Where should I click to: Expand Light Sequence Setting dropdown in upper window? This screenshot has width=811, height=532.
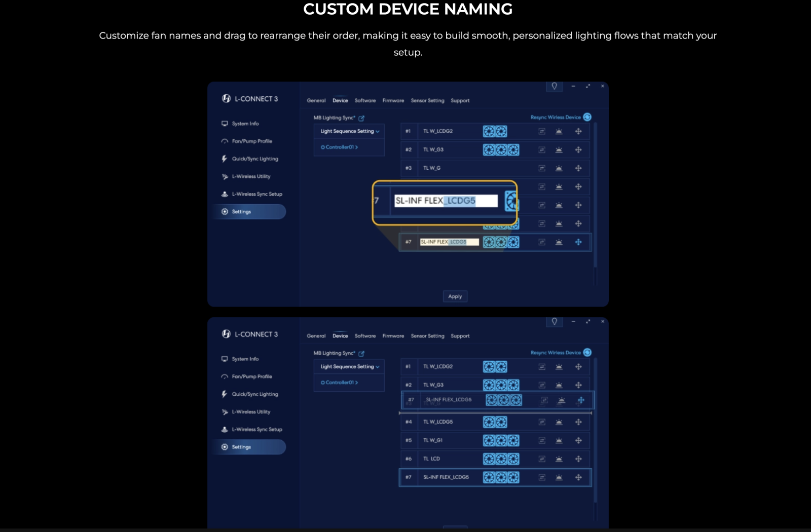349,131
